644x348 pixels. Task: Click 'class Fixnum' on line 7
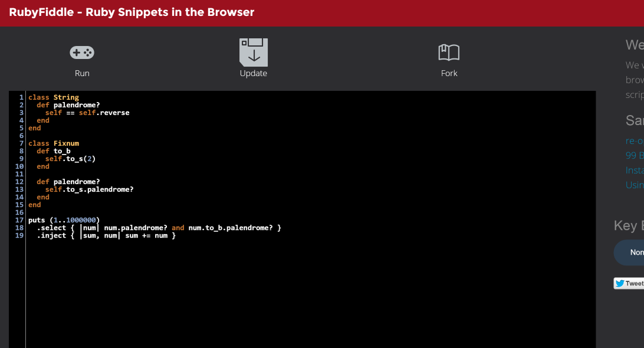[x=54, y=143]
